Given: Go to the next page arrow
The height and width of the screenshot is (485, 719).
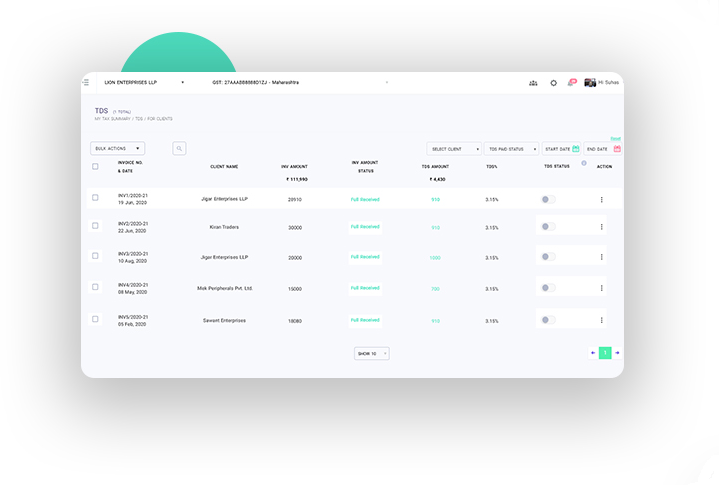Looking at the screenshot, I should [617, 353].
